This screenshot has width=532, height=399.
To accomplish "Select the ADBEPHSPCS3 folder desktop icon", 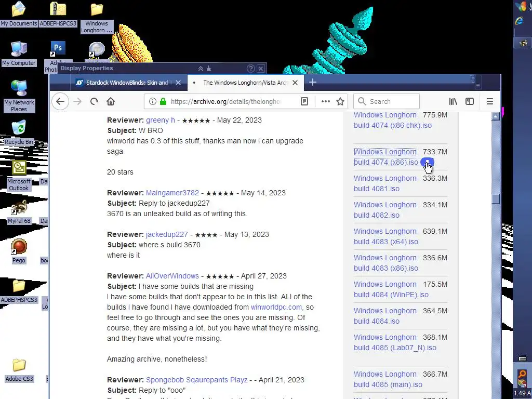I will tap(19, 291).
